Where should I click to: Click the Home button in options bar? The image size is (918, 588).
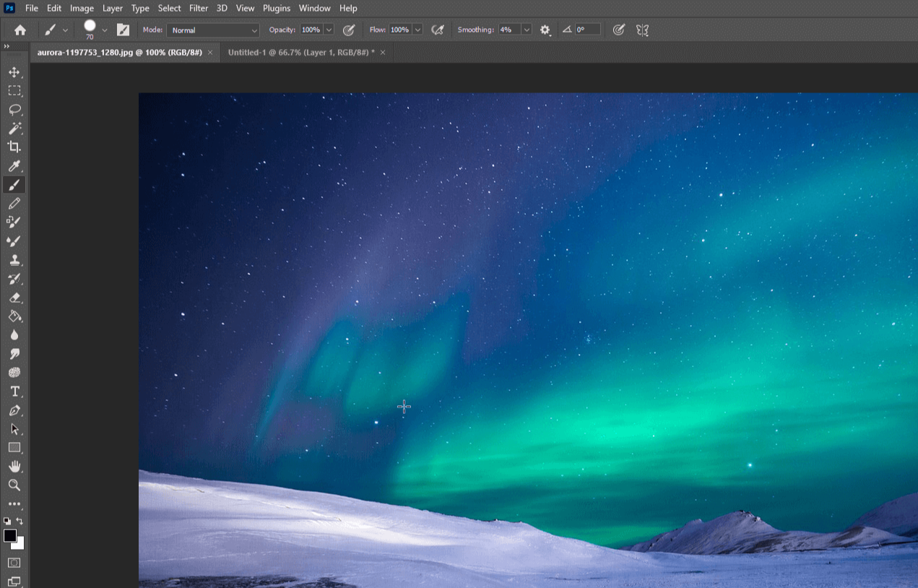coord(20,30)
